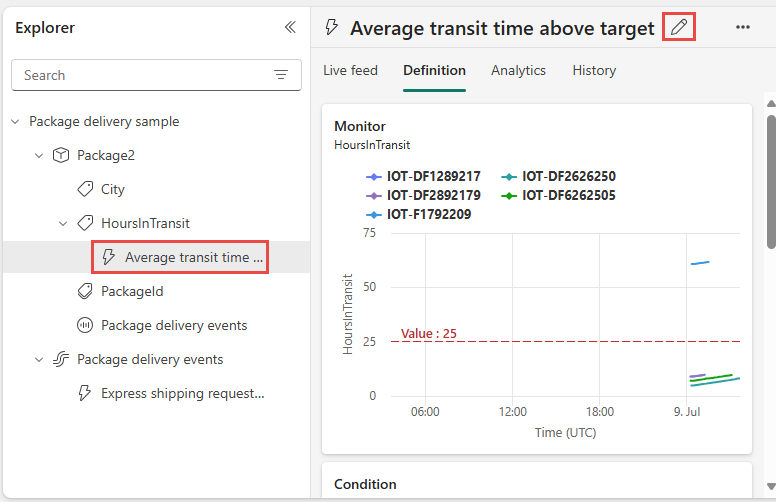776x502 pixels.
Task: Click the Package delivery events stream icon
Action: coord(61,359)
